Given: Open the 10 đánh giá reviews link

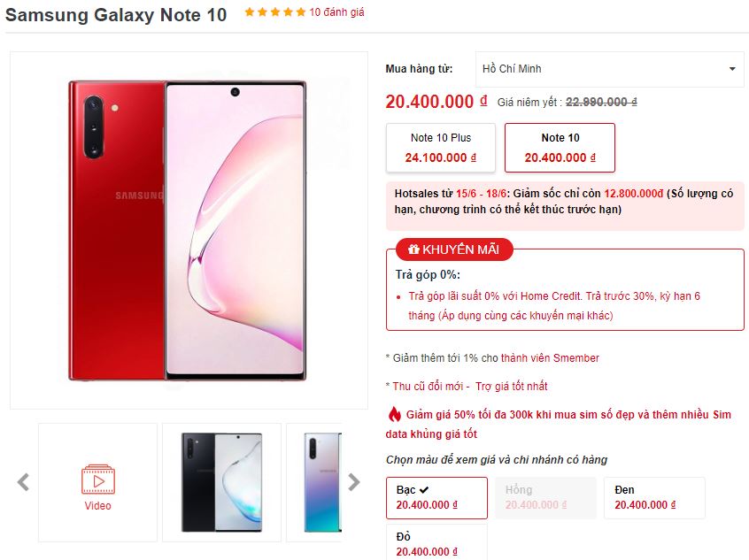Looking at the screenshot, I should tap(336, 12).
